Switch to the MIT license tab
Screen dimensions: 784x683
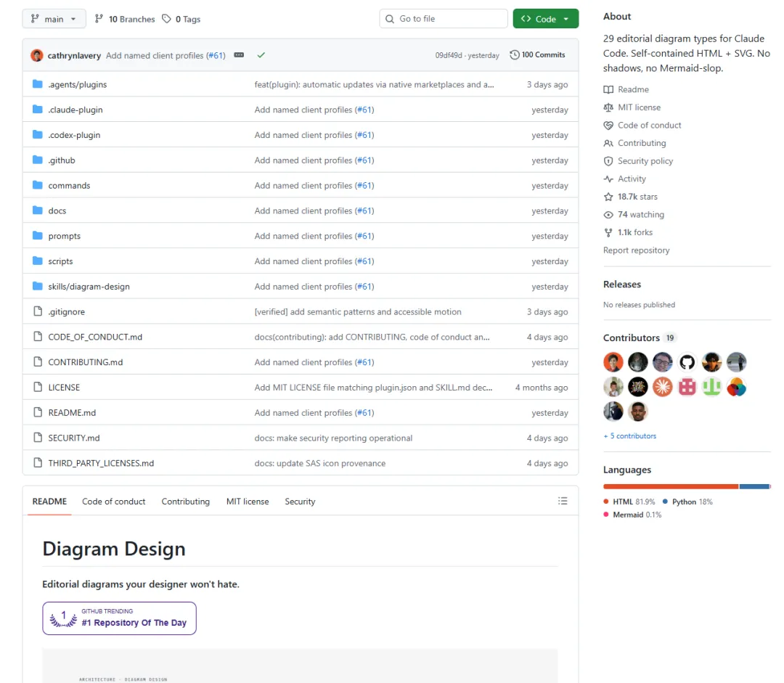(x=248, y=501)
